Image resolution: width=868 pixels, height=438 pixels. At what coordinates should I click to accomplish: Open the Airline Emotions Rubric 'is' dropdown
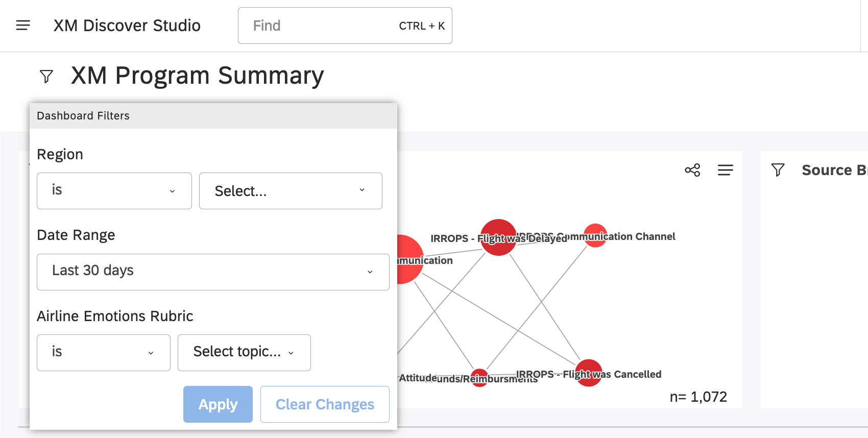click(x=103, y=352)
